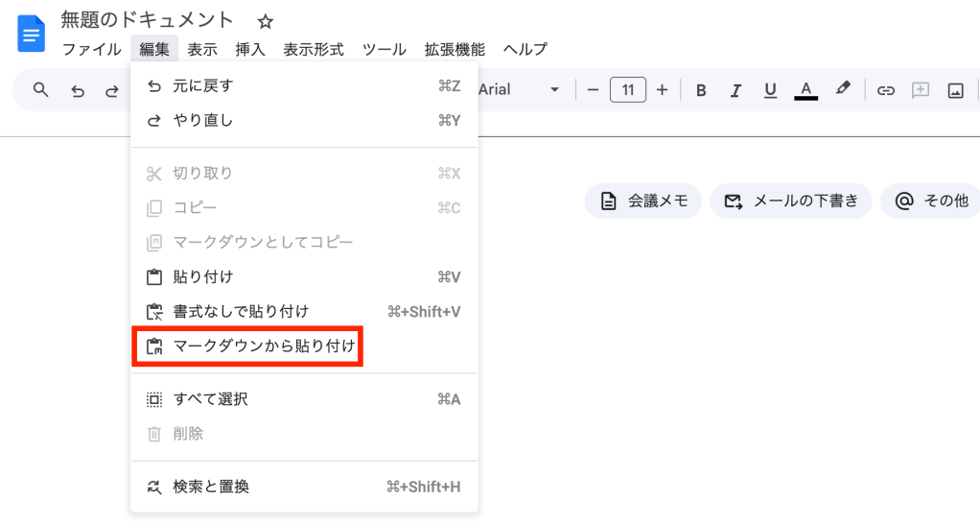The width and height of the screenshot is (980, 524).
Task: Increase font size with plus button
Action: (662, 90)
